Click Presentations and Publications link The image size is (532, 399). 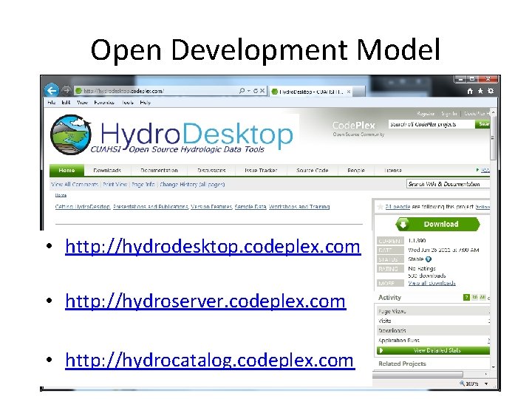(151, 206)
